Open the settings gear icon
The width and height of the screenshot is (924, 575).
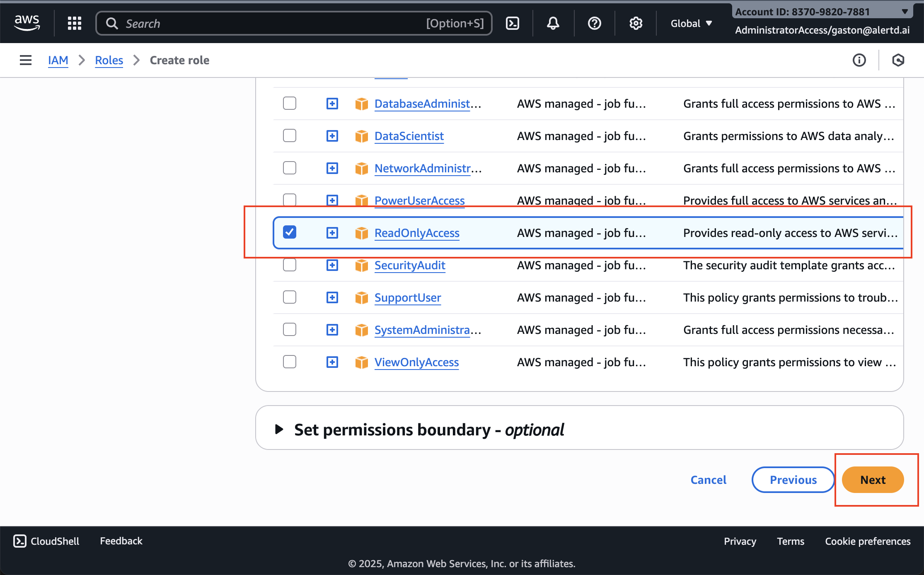636,23
